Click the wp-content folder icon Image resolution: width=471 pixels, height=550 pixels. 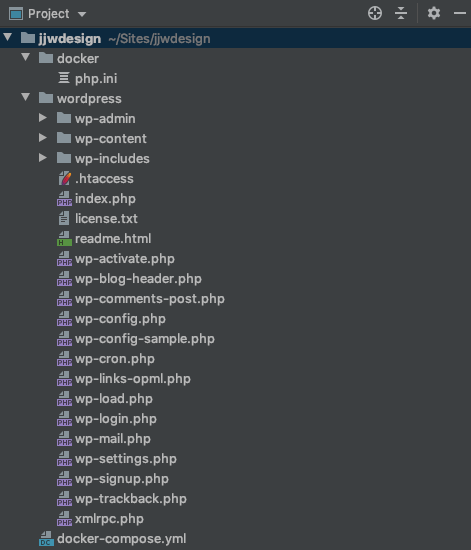64,138
